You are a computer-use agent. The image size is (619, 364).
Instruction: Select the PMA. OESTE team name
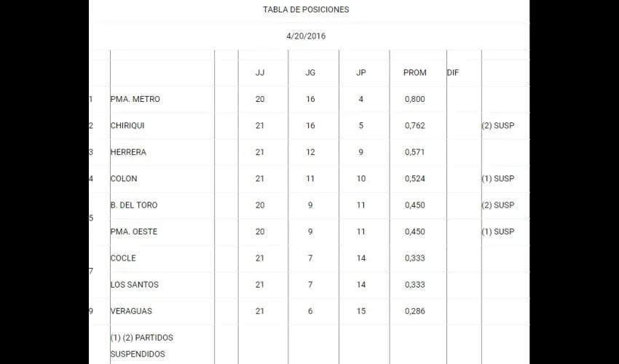pos(133,232)
